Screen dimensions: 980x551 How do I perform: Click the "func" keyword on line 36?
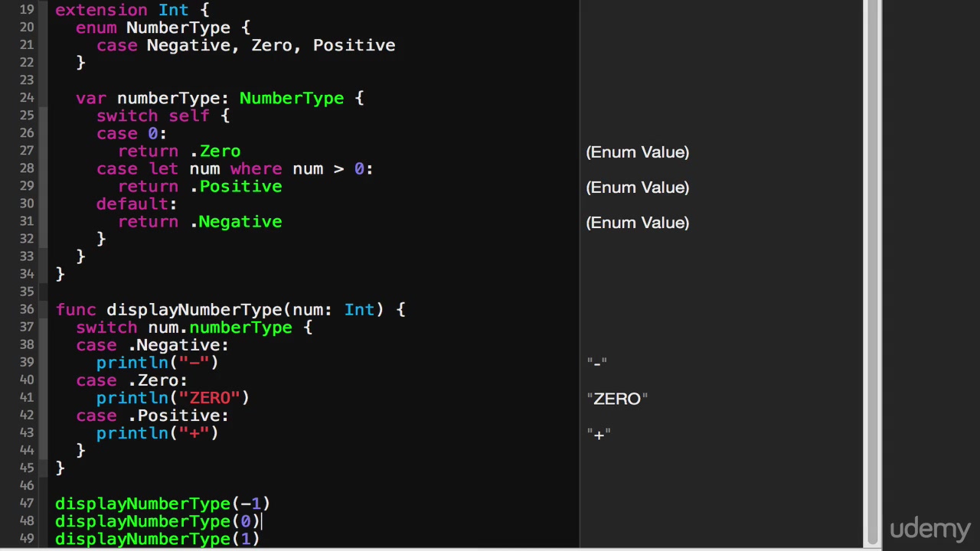pos(75,309)
